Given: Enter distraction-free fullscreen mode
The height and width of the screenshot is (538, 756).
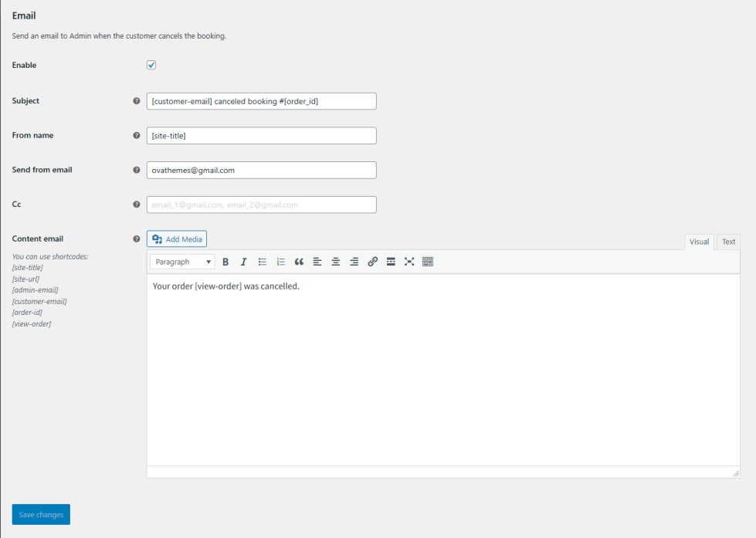Looking at the screenshot, I should click(409, 262).
